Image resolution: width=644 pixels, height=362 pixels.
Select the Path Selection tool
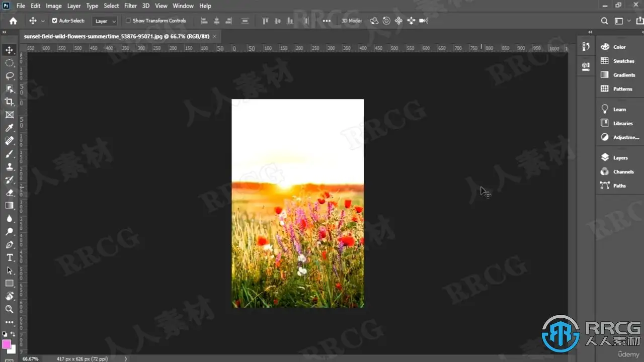tap(9, 270)
